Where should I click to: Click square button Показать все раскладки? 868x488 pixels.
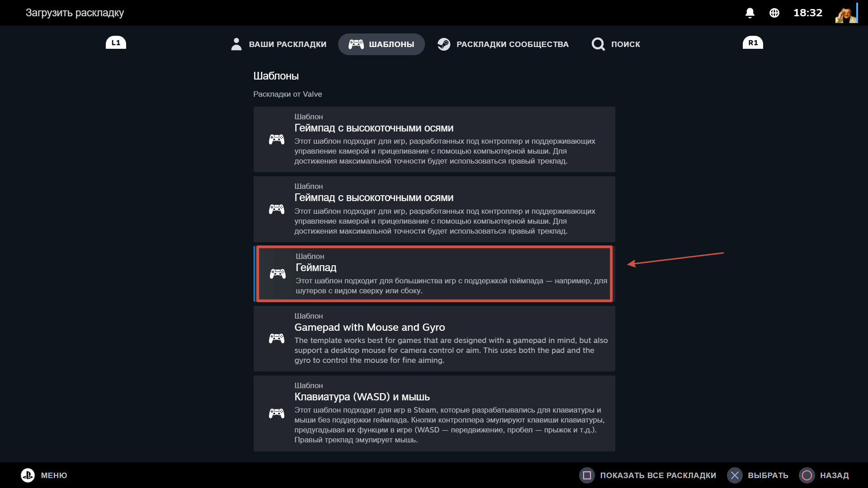587,475
